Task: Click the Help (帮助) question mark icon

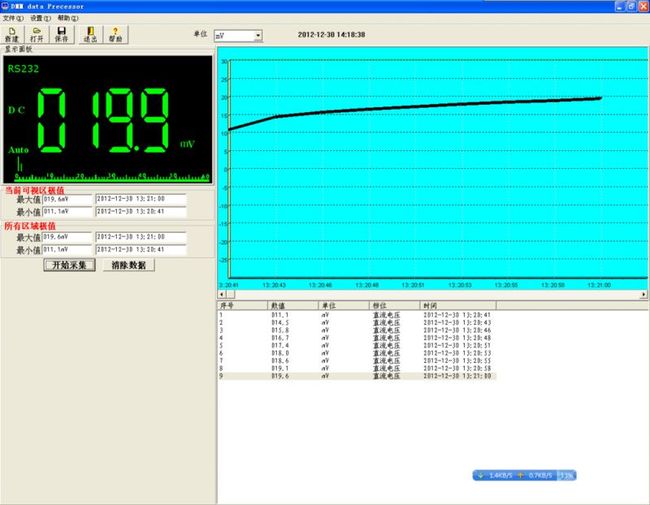Action: [115, 35]
